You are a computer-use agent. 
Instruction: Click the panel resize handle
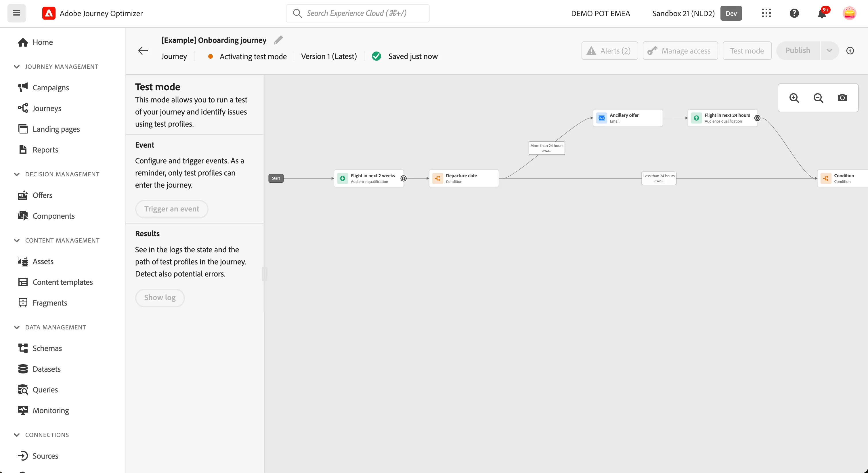tap(265, 274)
